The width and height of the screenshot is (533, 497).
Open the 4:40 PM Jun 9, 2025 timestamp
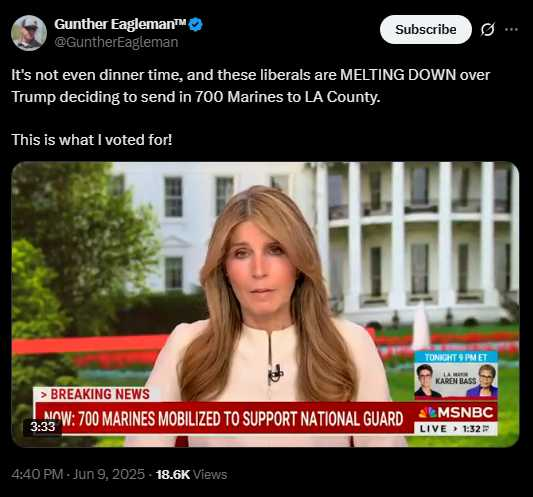(78, 474)
